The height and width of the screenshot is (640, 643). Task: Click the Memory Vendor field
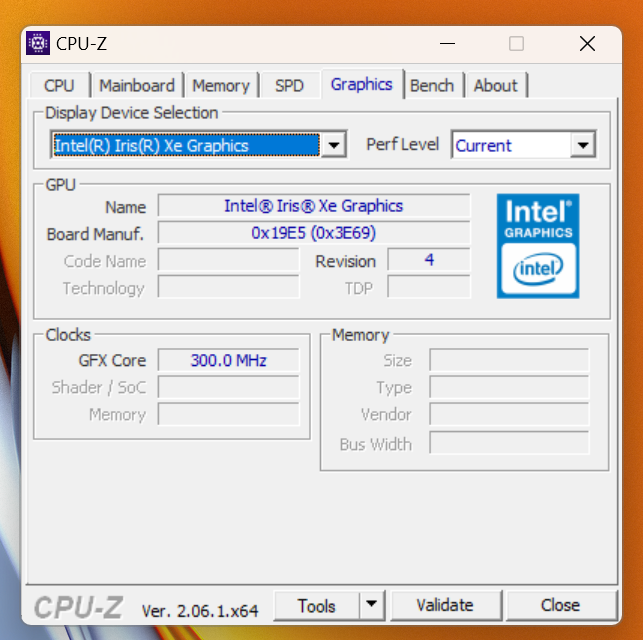click(x=509, y=415)
